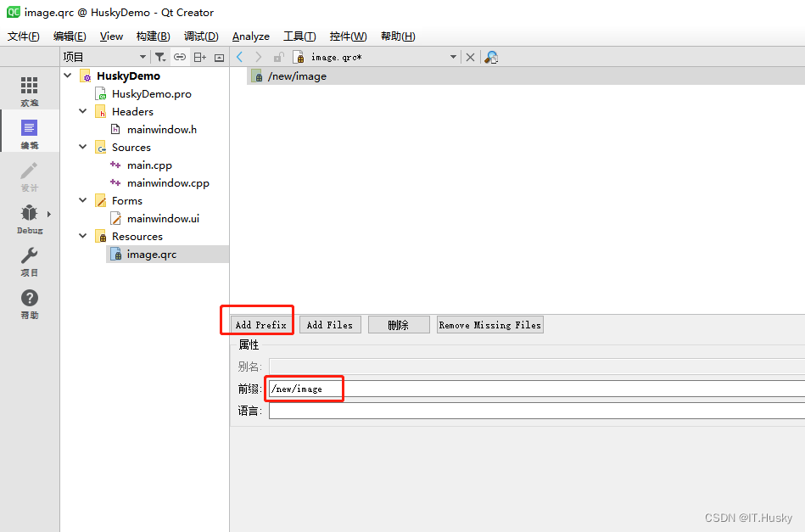Image resolution: width=805 pixels, height=532 pixels.
Task: Go forward with the right arrow
Action: pos(258,57)
